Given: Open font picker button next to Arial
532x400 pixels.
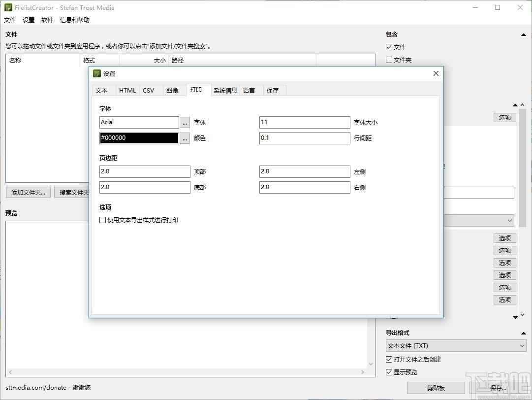Looking at the screenshot, I should tap(185, 123).
